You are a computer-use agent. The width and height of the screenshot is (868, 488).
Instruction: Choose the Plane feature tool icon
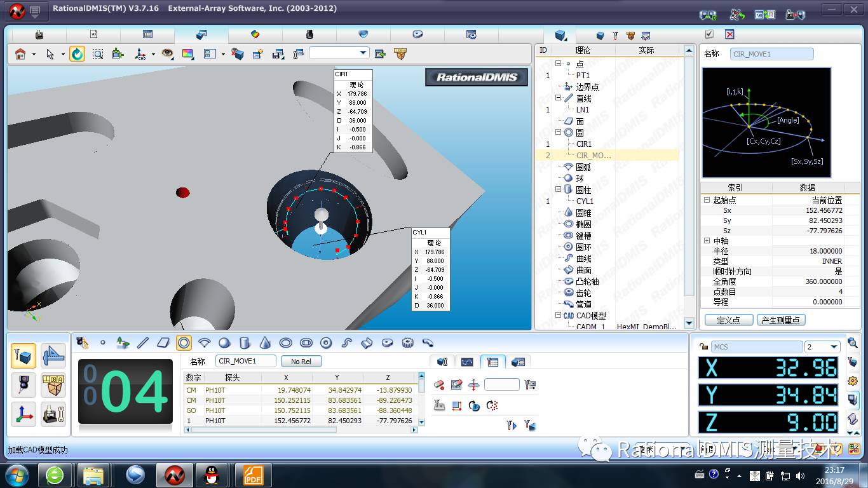(x=163, y=343)
